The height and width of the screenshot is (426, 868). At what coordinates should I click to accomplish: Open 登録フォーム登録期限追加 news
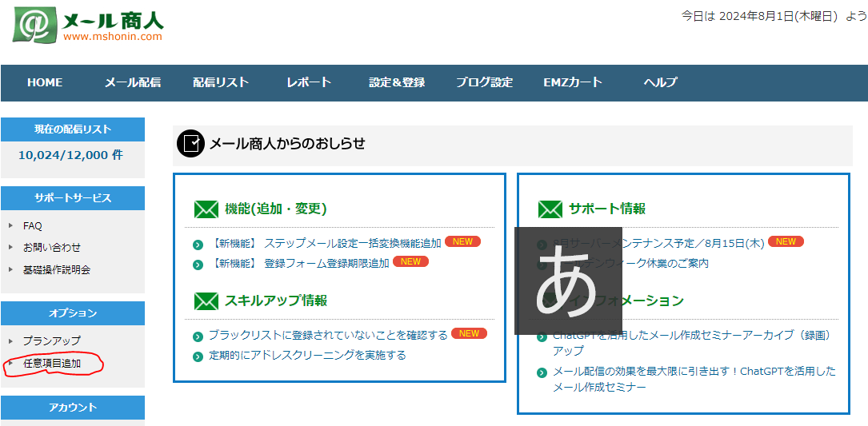click(x=300, y=263)
